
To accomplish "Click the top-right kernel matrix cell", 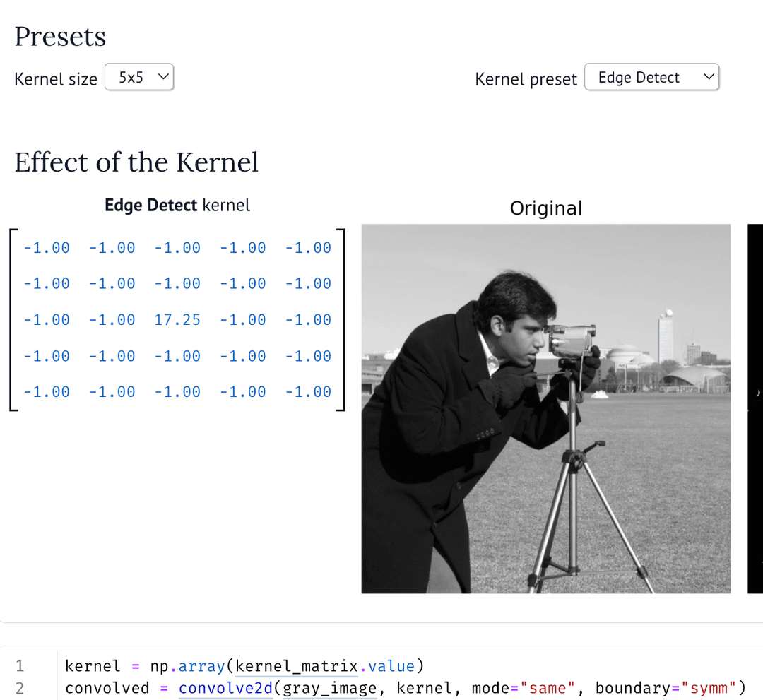I will [308, 248].
